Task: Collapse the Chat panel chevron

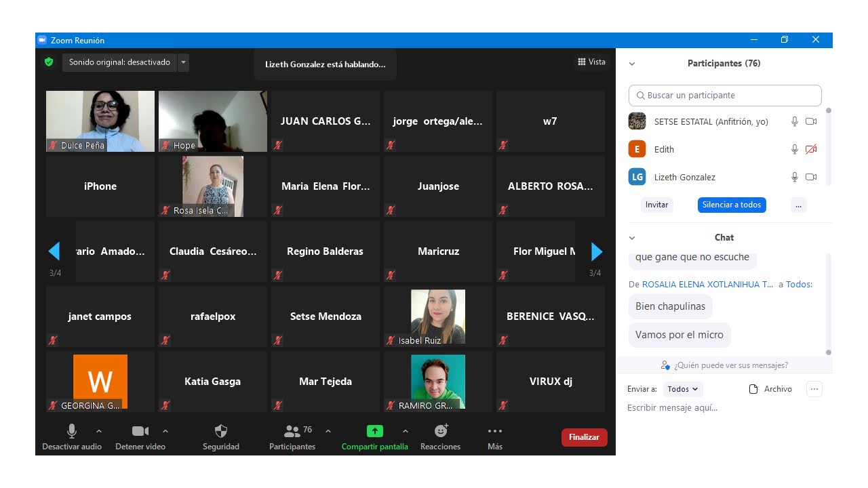Action: point(632,238)
